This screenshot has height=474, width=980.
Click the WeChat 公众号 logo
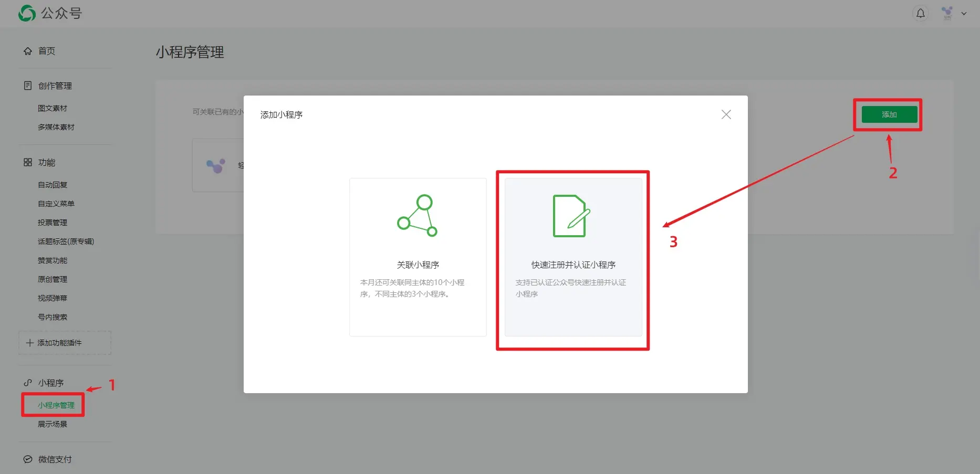point(50,13)
